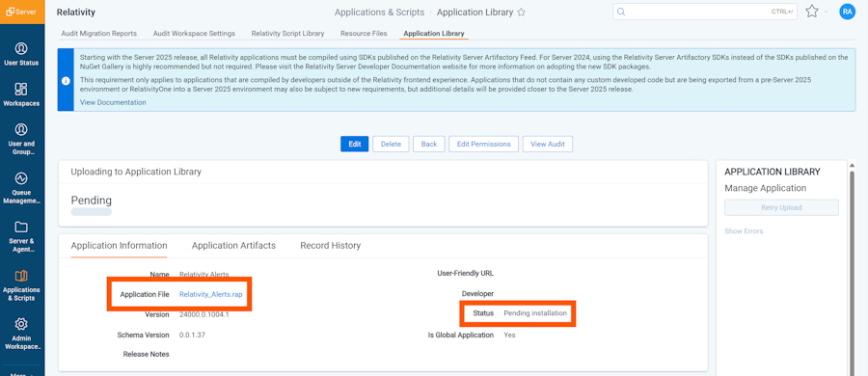The width and height of the screenshot is (868, 376).
Task: Expand the favorites dropdown chevron
Action: 826,13
